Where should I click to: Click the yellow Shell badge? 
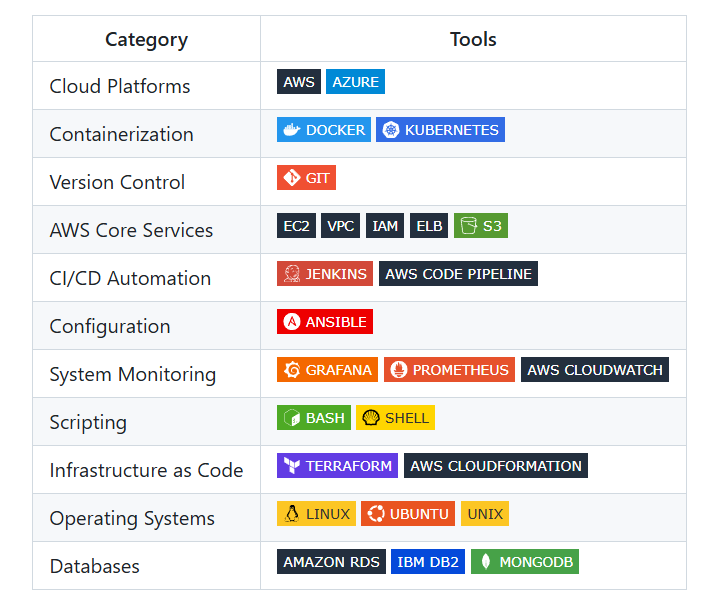[396, 418]
